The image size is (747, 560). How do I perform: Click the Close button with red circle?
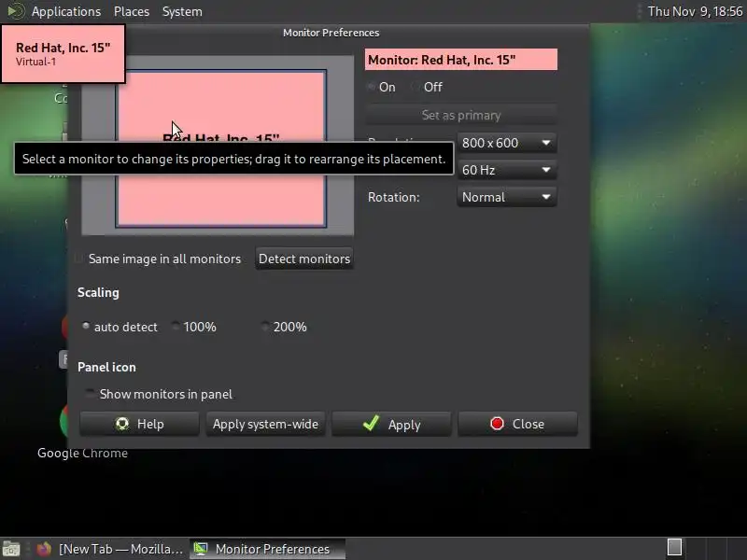pos(517,424)
